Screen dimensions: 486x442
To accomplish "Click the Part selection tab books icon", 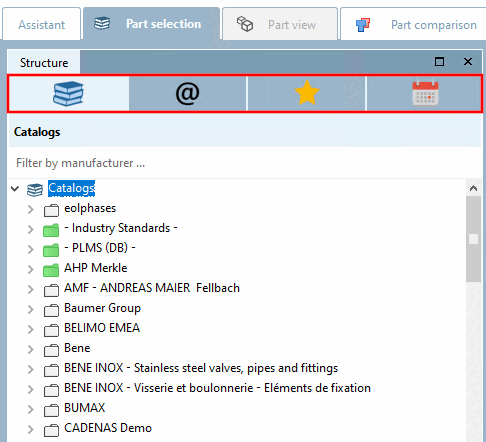I will click(102, 24).
